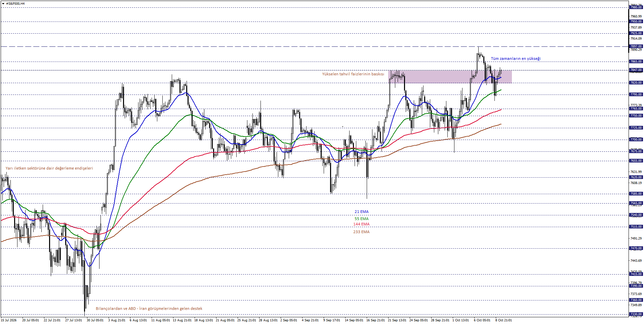
Task: Click the 7795.00 price level tag
Action: (x=636, y=95)
